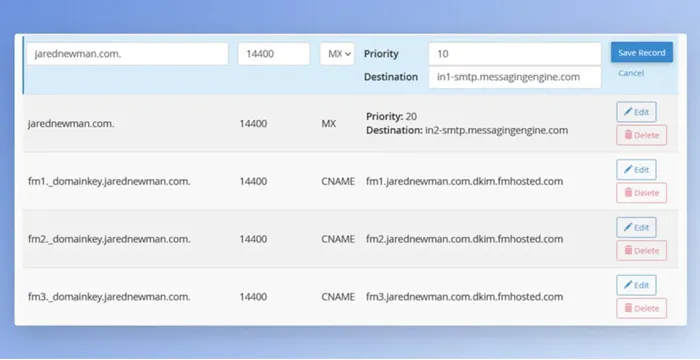Click pencil icon on fm1._domainkey row
The width and height of the screenshot is (700, 360).
[x=628, y=169]
